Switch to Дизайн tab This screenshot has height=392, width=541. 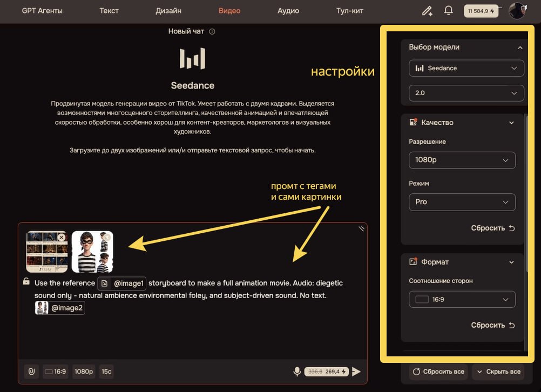168,11
